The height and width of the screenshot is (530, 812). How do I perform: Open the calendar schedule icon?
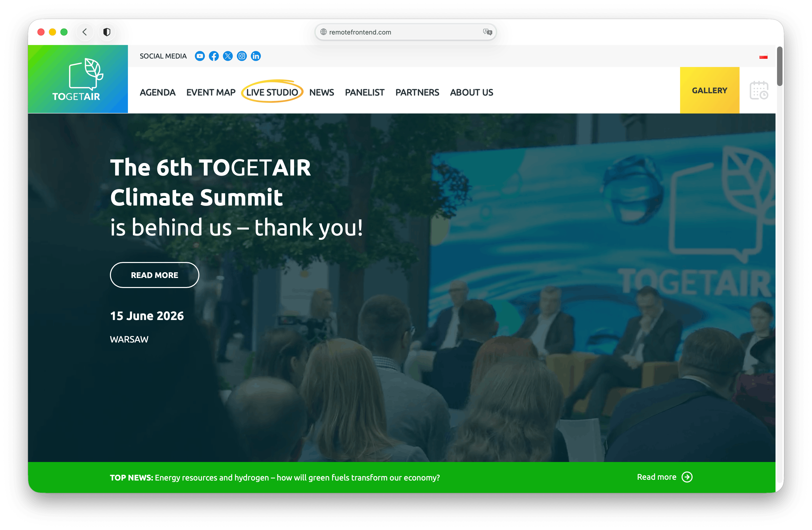pos(759,90)
